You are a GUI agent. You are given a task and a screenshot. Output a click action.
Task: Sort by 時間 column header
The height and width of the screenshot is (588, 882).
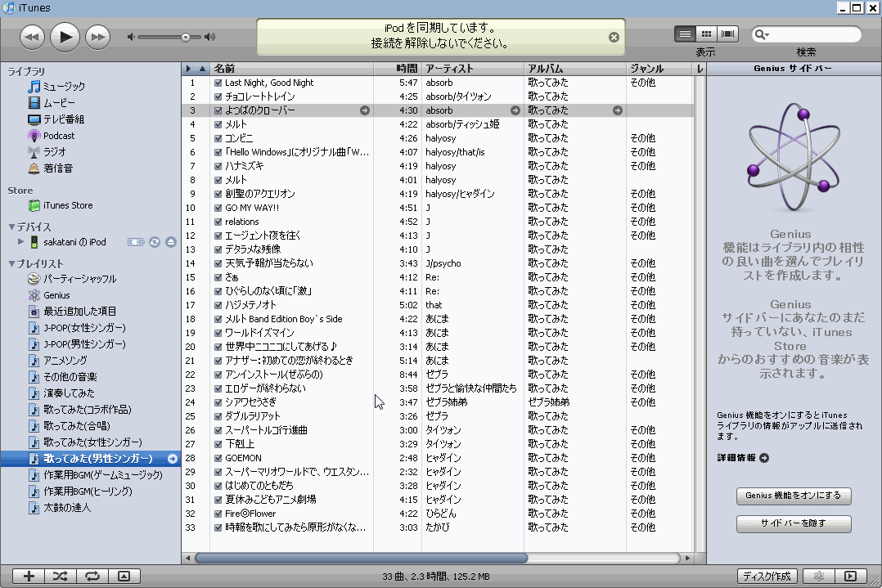click(x=398, y=69)
